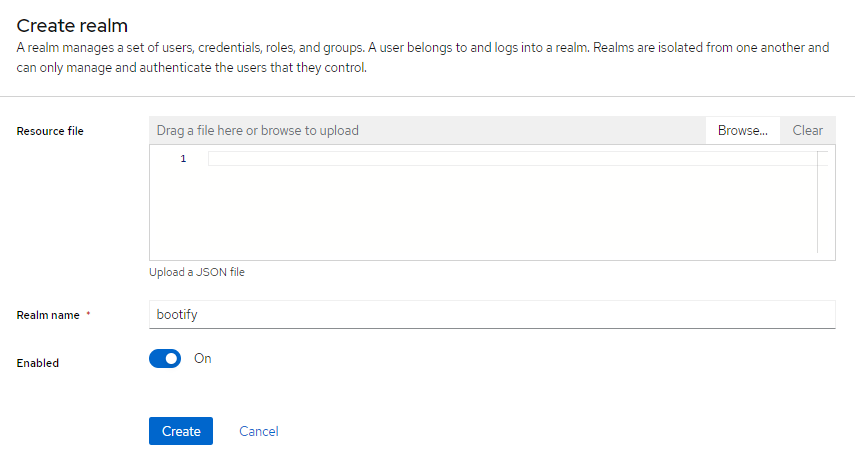
Task: Click the red required asterisk by Realm name
Action: (x=88, y=313)
